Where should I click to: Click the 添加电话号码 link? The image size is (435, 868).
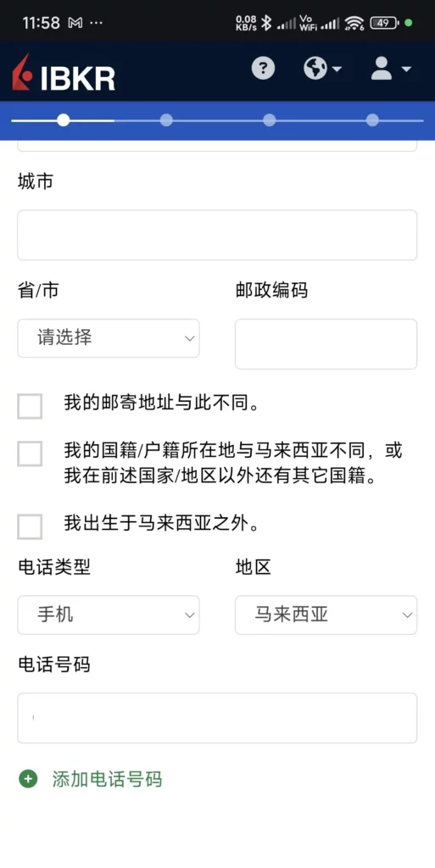pyautogui.click(x=108, y=780)
